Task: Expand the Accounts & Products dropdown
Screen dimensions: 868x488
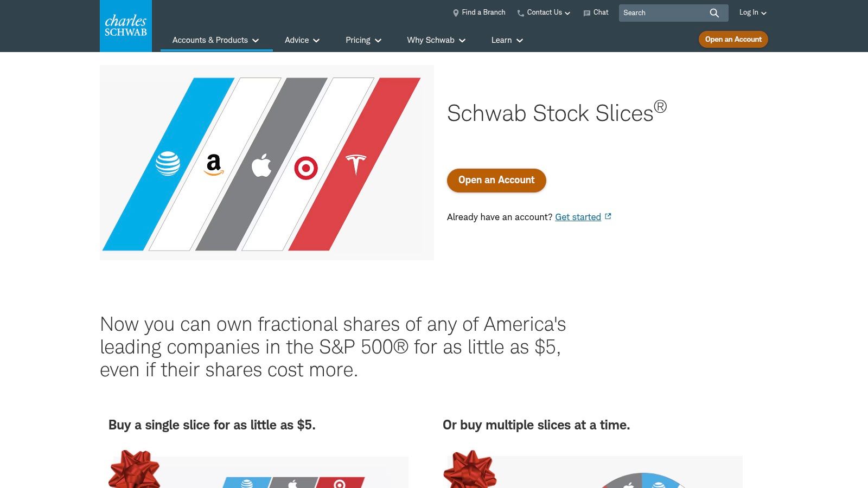Action: point(215,40)
